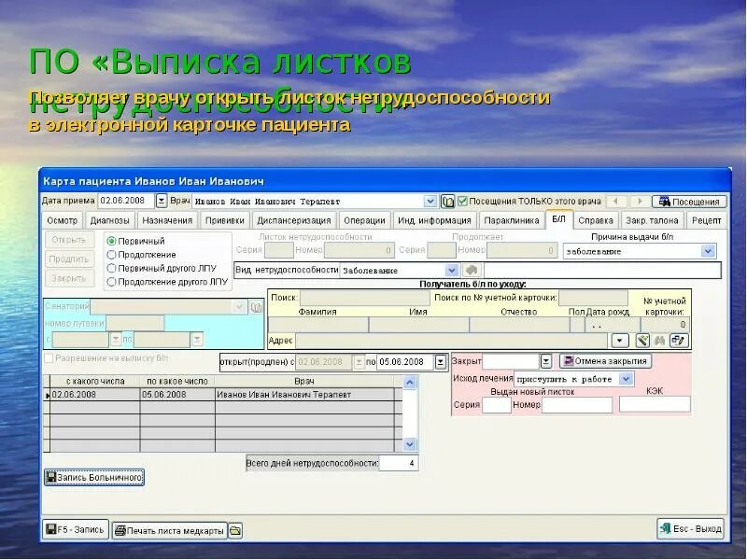Select Первичный другого ЛПУ radio option
The width and height of the screenshot is (747, 560).
click(111, 268)
